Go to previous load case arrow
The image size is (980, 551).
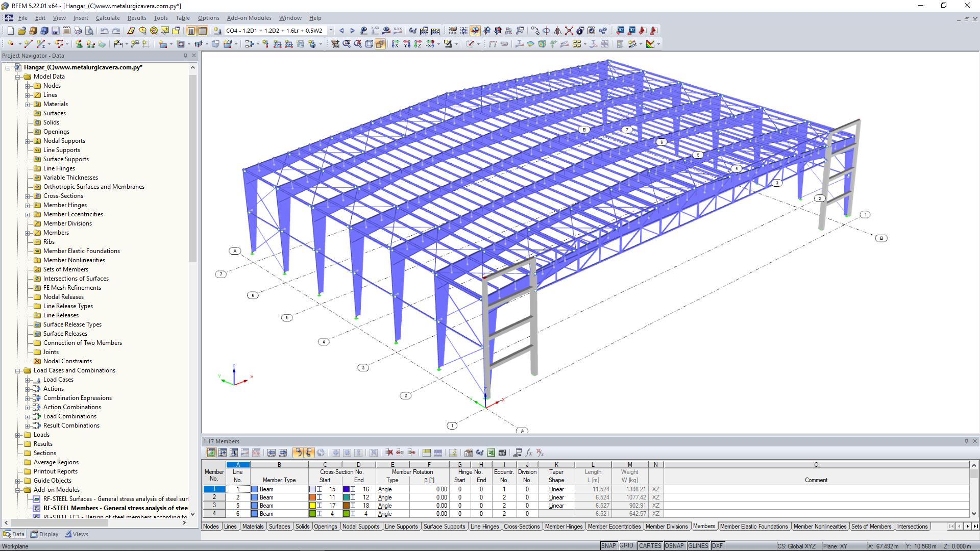click(341, 31)
